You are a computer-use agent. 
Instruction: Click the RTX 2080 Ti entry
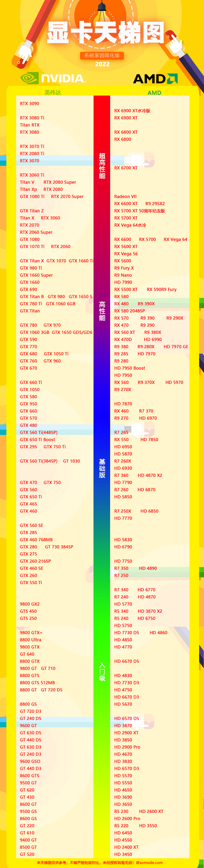tap(32, 154)
